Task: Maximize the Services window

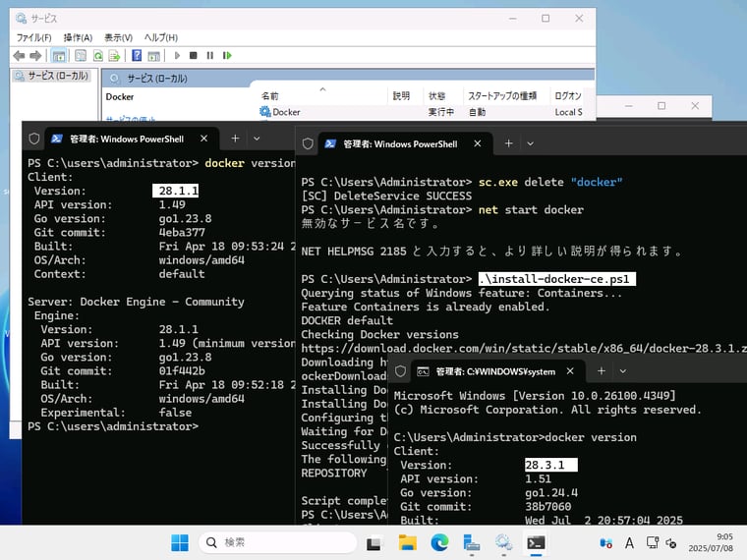Action: [546, 18]
